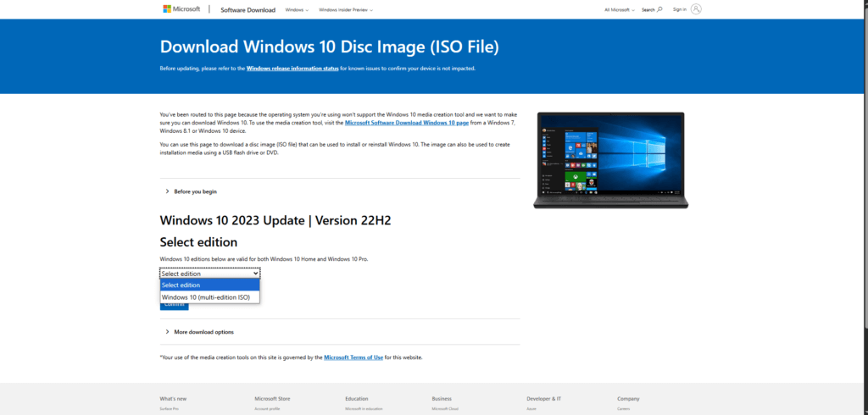Go to Software Download home

click(248, 10)
